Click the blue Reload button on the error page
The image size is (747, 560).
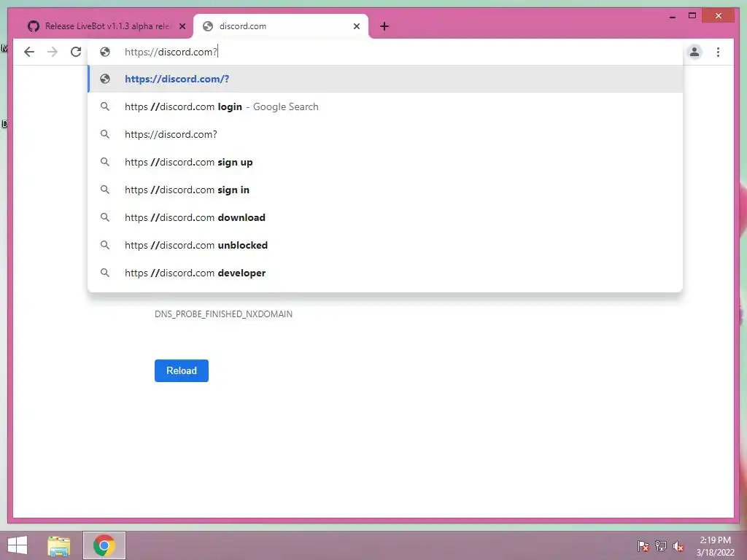click(x=182, y=370)
